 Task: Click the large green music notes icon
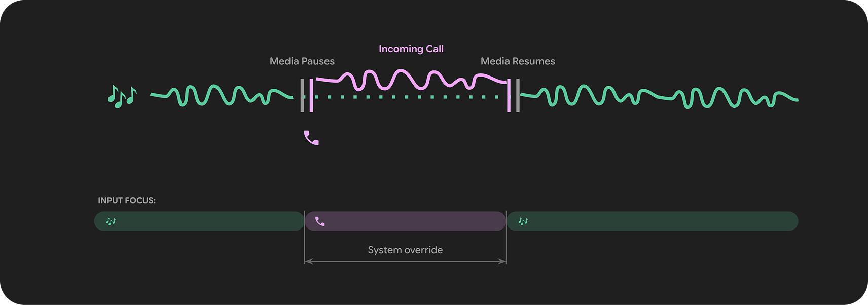pyautogui.click(x=122, y=96)
